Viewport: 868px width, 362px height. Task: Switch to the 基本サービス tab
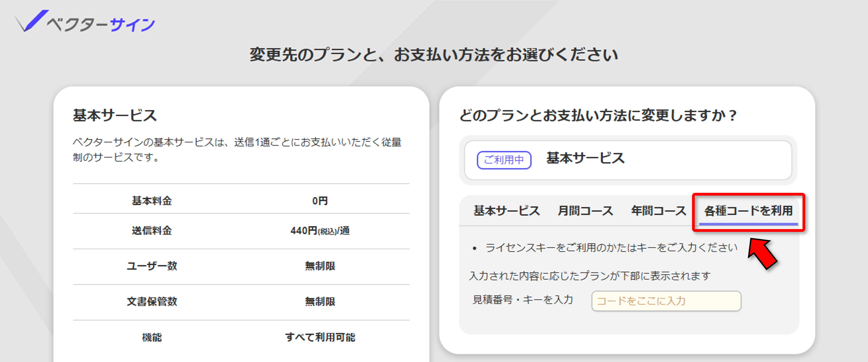506,211
